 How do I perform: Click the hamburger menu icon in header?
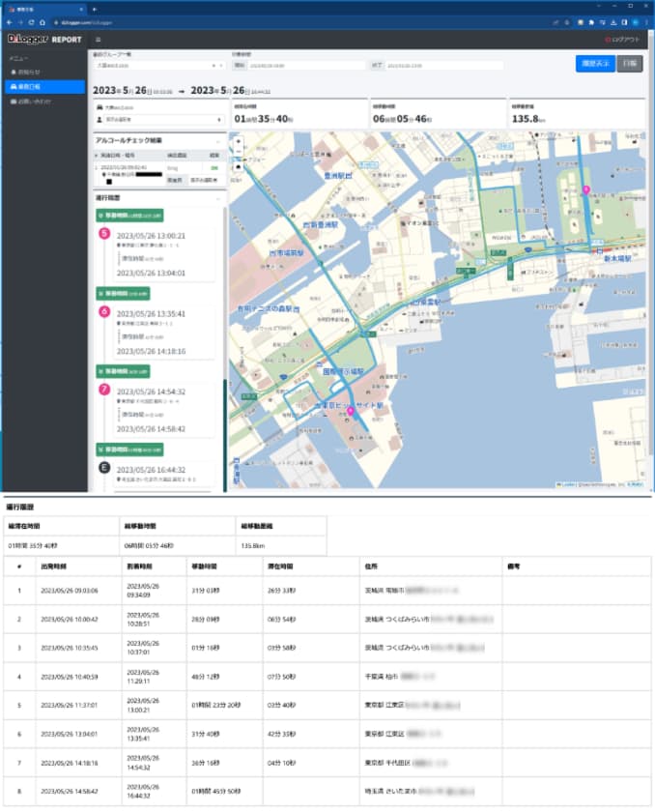pos(98,40)
